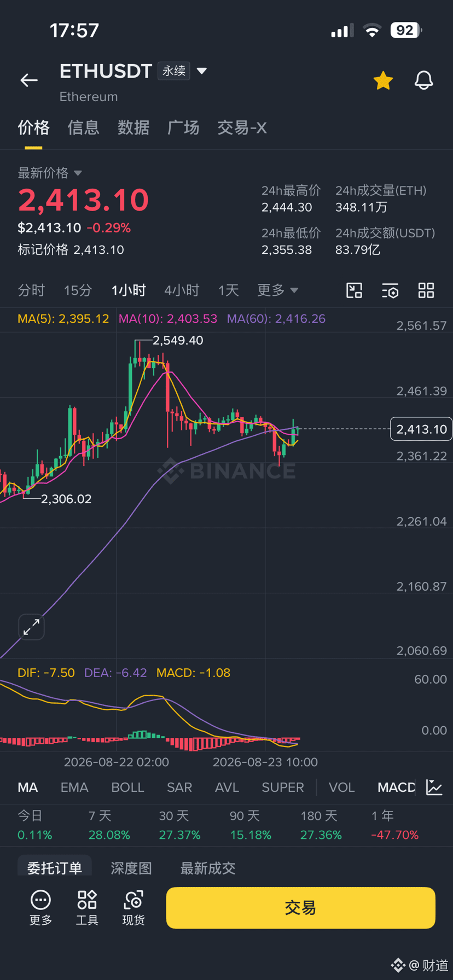Image resolution: width=453 pixels, height=980 pixels.
Task: Toggle the EMA indicator
Action: pyautogui.click(x=74, y=787)
